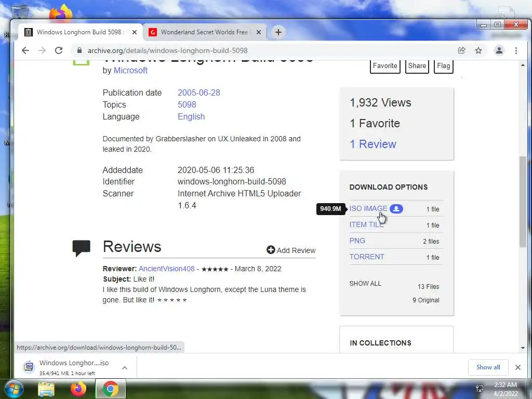
Task: Open the Chrome profile avatar
Action: [x=499, y=50]
